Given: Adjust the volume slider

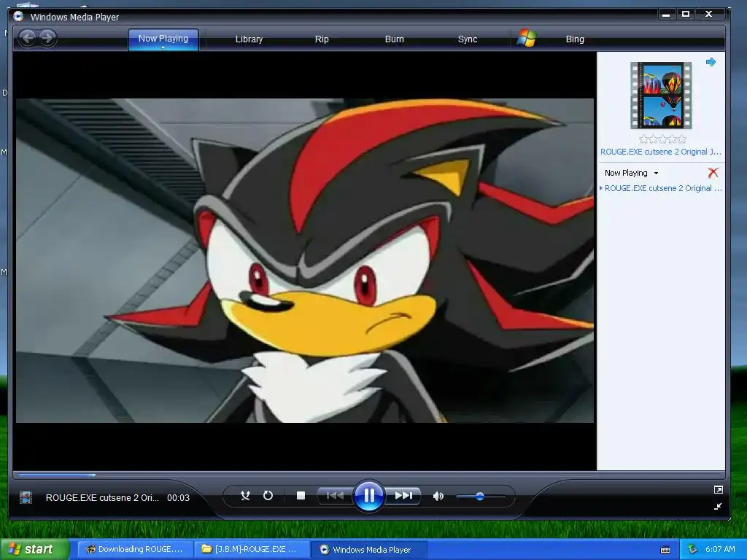Looking at the screenshot, I should pos(480,496).
